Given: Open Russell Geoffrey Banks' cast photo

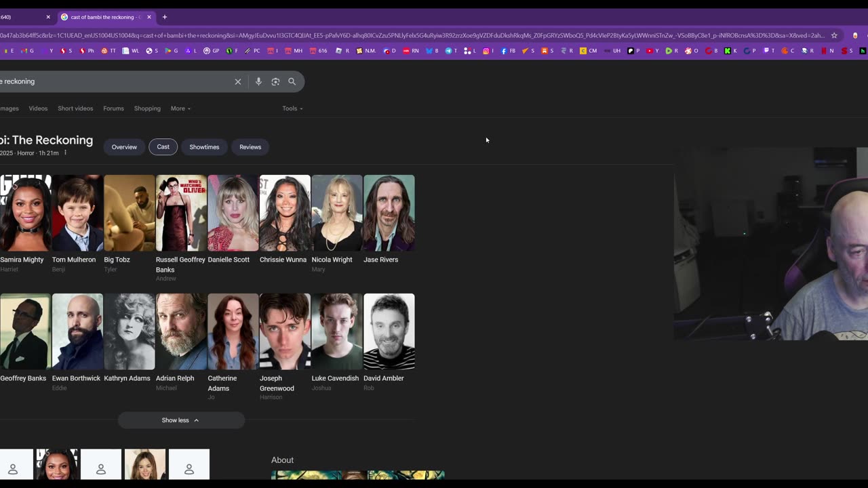Looking at the screenshot, I should click(181, 213).
